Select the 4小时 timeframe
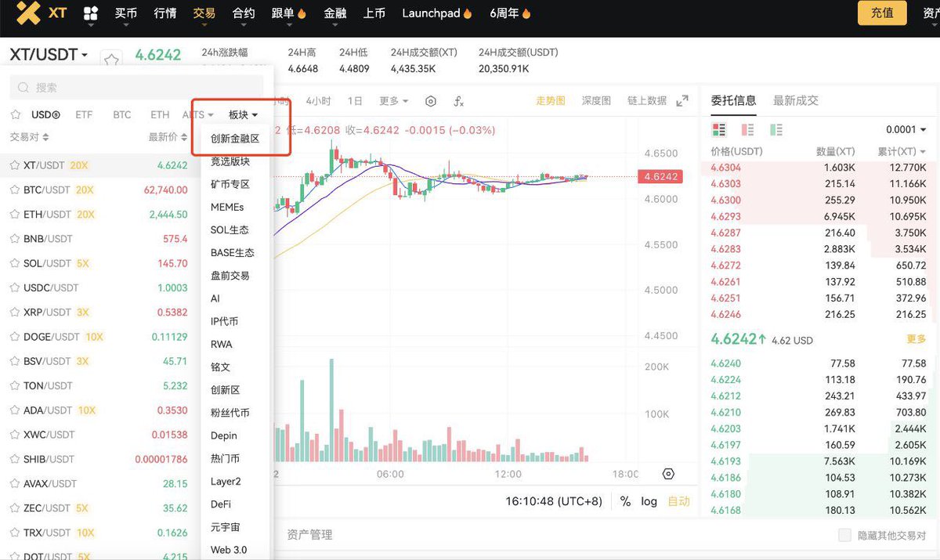Screen dimensions: 940x560 (x=318, y=101)
